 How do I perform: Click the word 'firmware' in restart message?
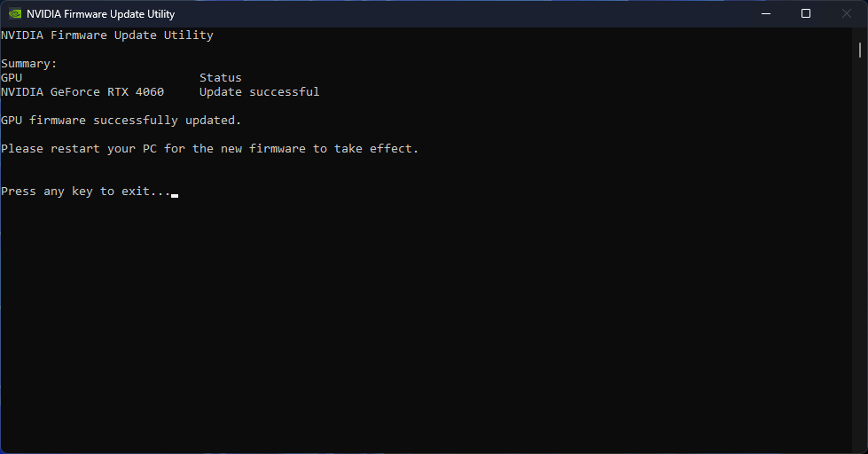pyautogui.click(x=277, y=148)
